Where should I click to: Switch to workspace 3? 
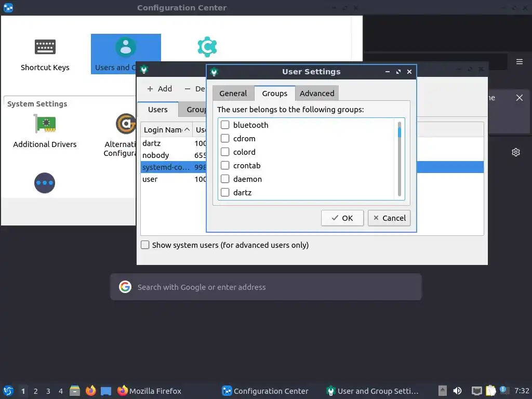(x=48, y=391)
